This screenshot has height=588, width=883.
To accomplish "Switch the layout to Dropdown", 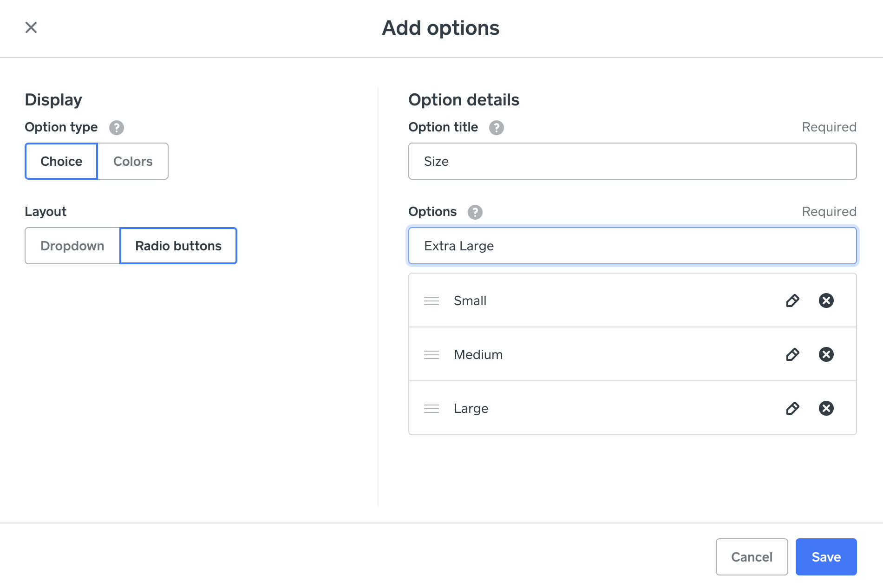I will (72, 246).
